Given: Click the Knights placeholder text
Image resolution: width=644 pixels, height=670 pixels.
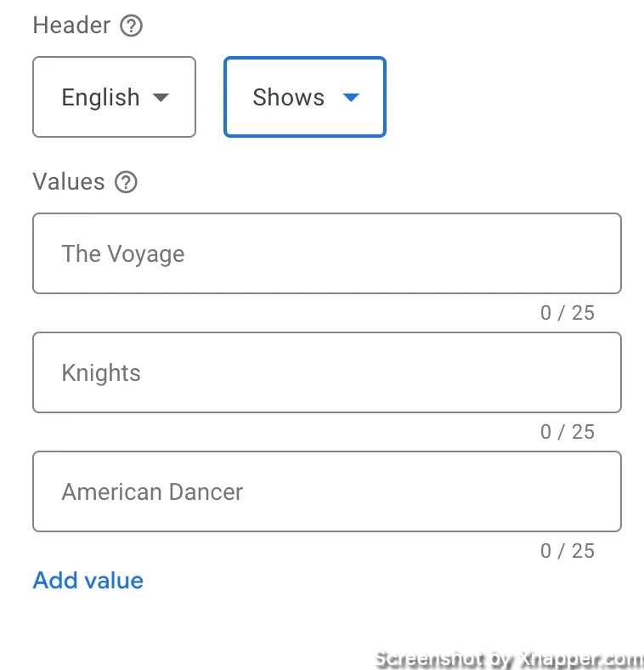Looking at the screenshot, I should click(101, 372).
